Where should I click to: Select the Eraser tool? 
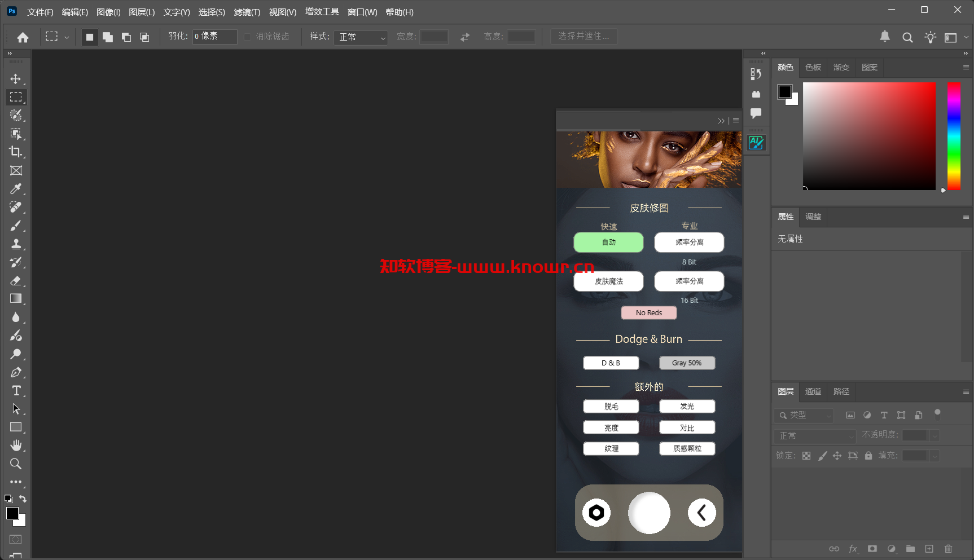coord(16,280)
